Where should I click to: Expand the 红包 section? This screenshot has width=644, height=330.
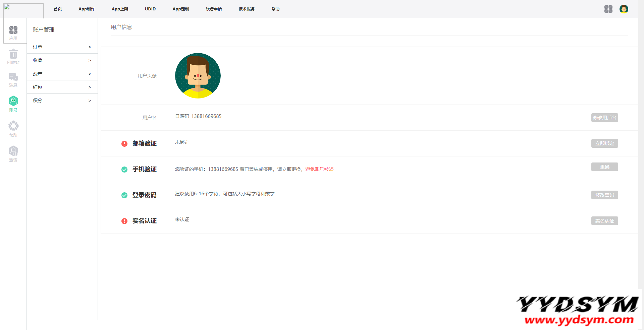point(62,87)
